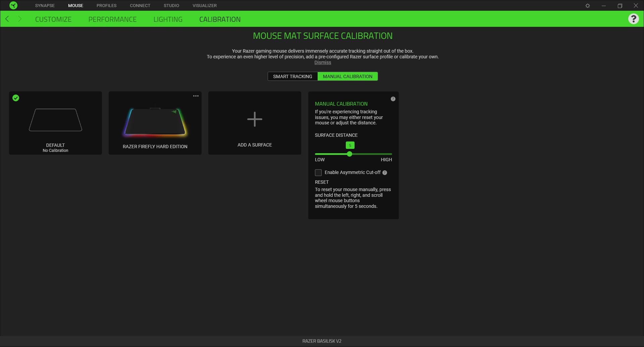Open Firefly Hard Edition options menu

point(196,96)
